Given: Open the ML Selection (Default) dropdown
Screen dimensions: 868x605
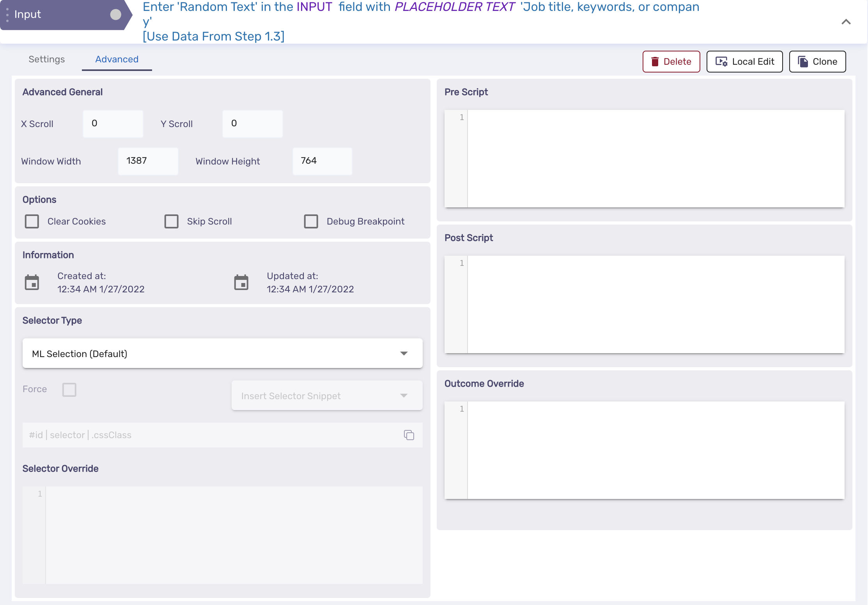Looking at the screenshot, I should [222, 353].
